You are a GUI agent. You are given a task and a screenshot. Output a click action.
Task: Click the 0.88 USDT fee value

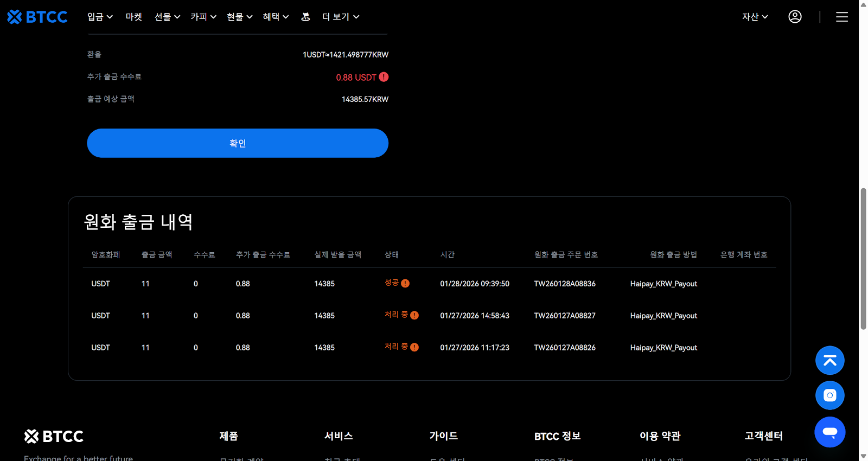tap(356, 78)
